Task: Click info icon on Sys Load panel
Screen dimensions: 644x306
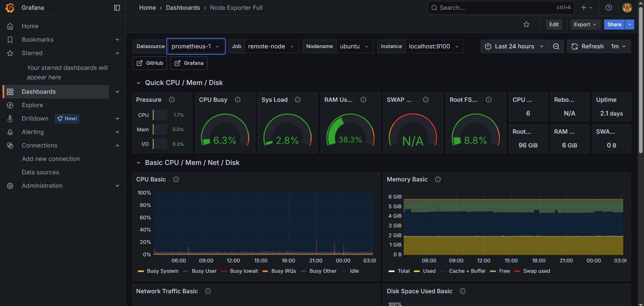Action: coord(298,100)
